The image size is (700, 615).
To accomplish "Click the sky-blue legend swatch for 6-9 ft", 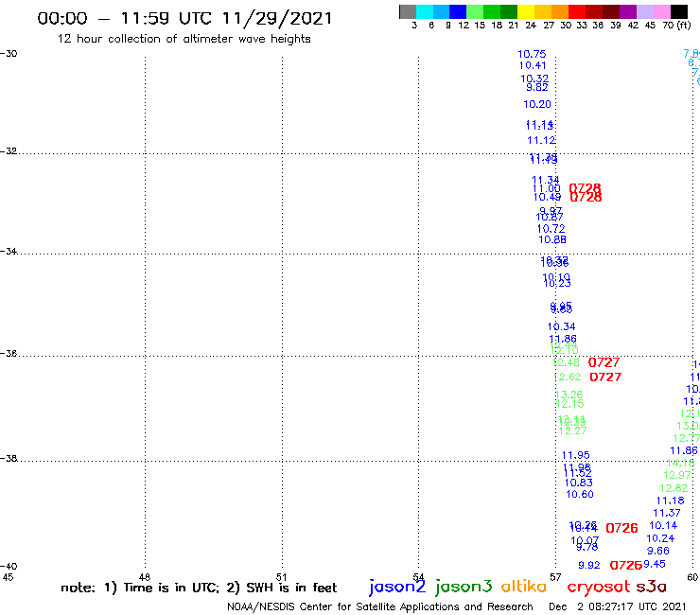I will tap(441, 11).
